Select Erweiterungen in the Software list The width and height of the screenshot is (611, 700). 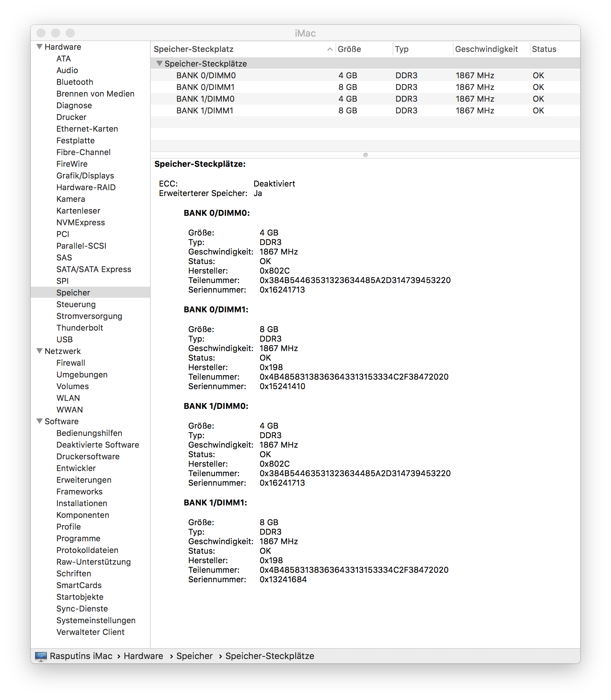pyautogui.click(x=84, y=480)
